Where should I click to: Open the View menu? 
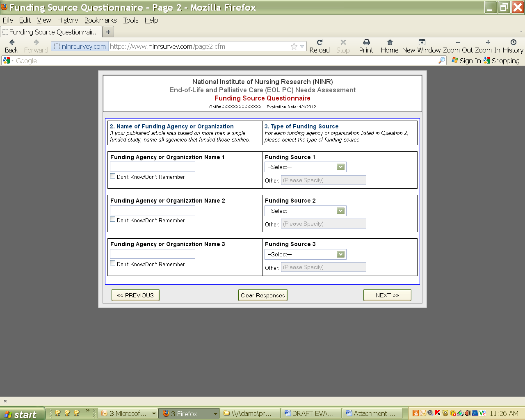[44, 20]
